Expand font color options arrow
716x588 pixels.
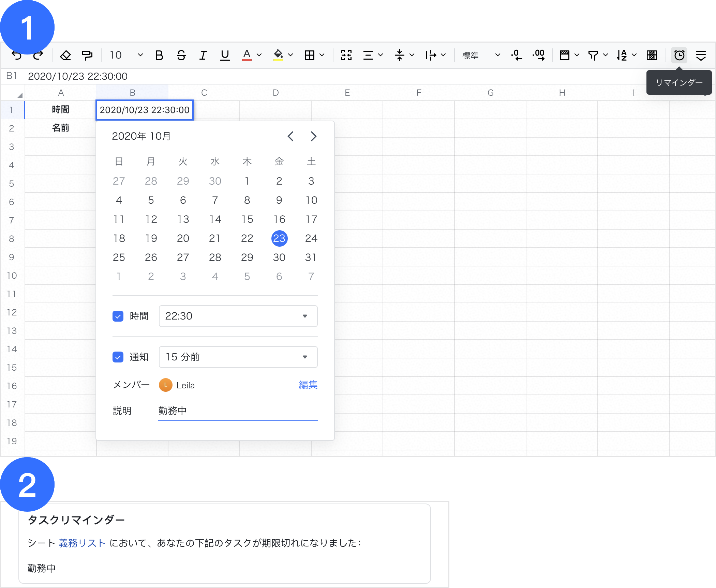259,55
